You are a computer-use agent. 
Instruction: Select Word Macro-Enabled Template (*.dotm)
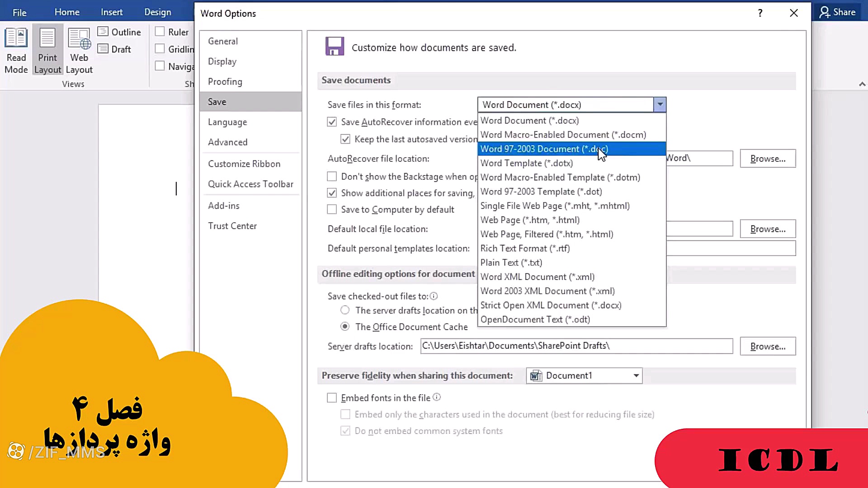[x=572, y=178]
